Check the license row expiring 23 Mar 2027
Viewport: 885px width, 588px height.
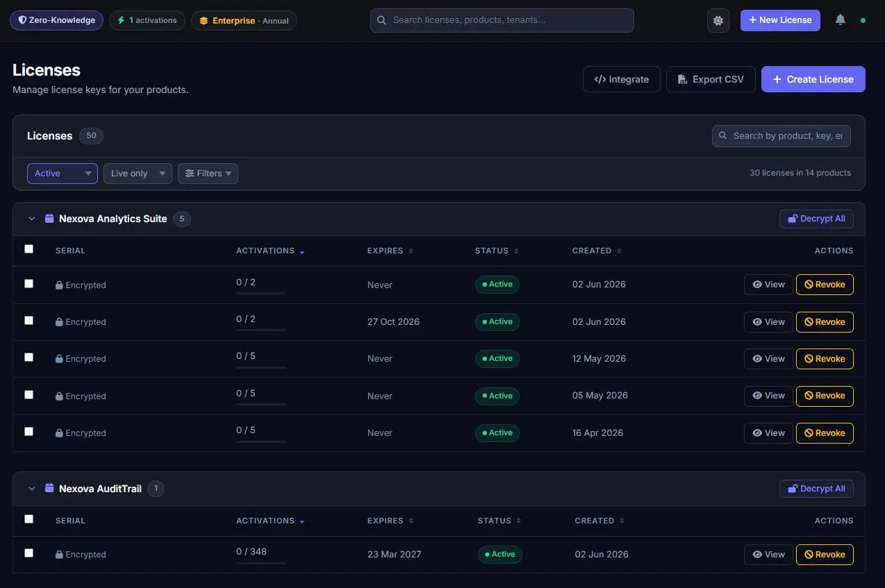[x=28, y=553]
